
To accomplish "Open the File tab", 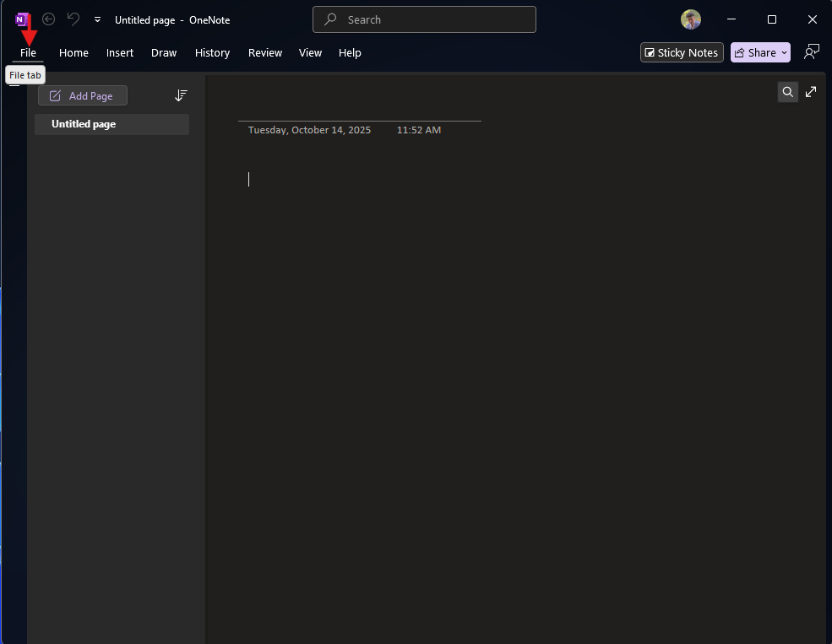I will [x=28, y=52].
